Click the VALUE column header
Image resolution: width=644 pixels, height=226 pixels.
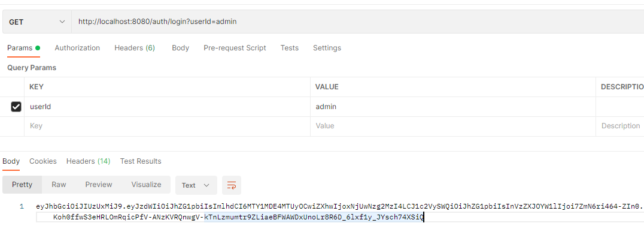pyautogui.click(x=327, y=87)
